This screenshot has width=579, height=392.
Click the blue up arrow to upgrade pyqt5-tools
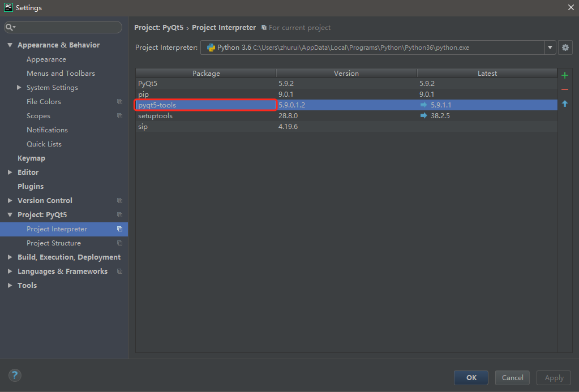(564, 104)
